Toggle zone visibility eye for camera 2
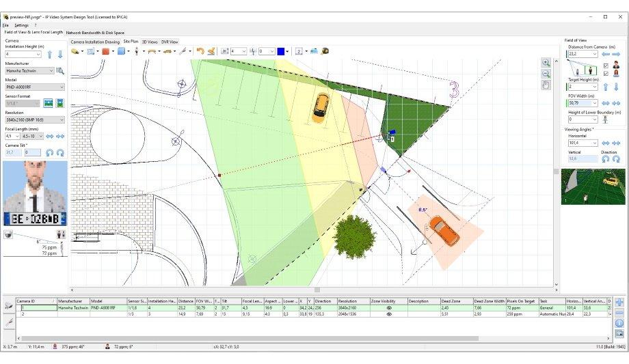629x364 pixels. point(389,314)
